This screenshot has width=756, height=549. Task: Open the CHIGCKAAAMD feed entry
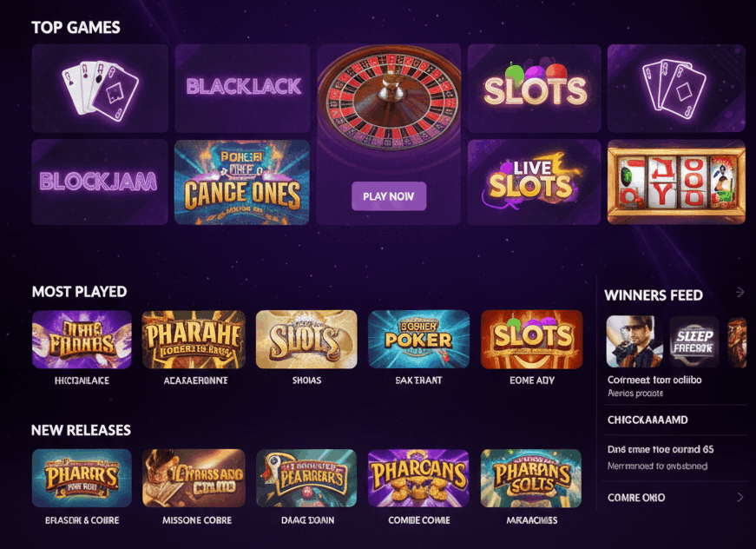(648, 420)
